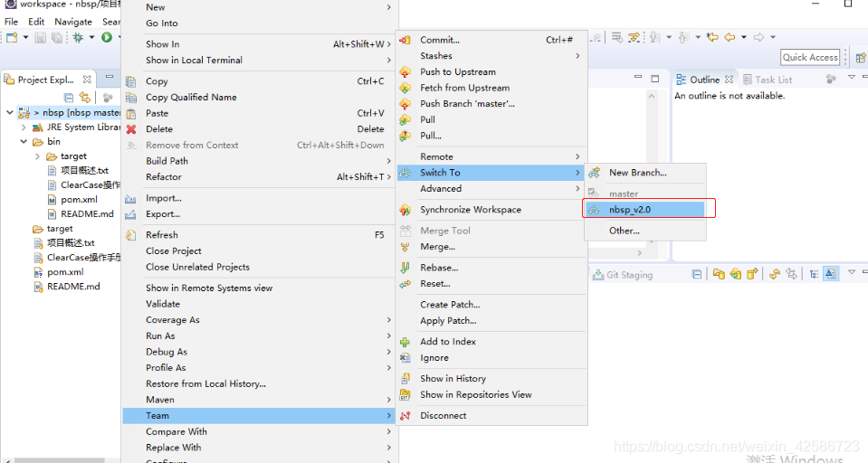Select Commit... in Team submenu
Image resolution: width=868 pixels, height=463 pixels.
pyautogui.click(x=491, y=40)
